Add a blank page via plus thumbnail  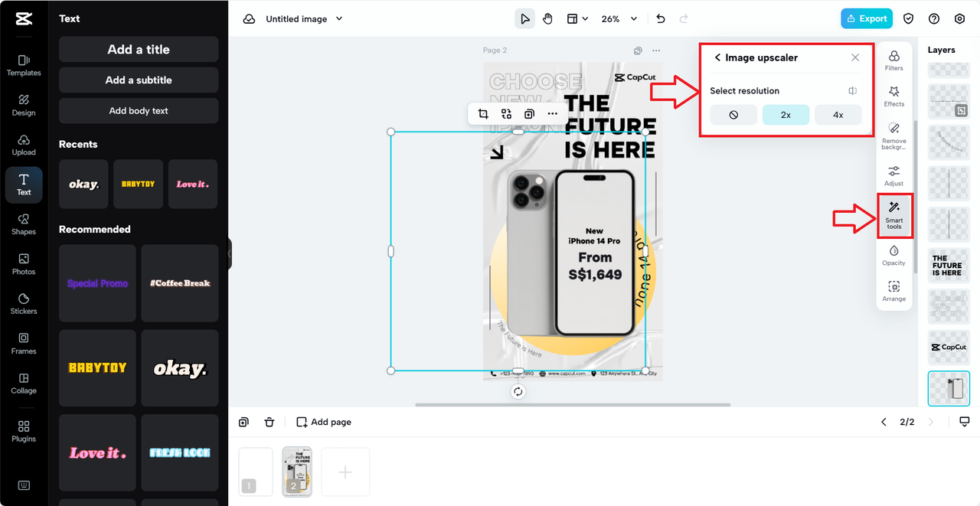[345, 472]
